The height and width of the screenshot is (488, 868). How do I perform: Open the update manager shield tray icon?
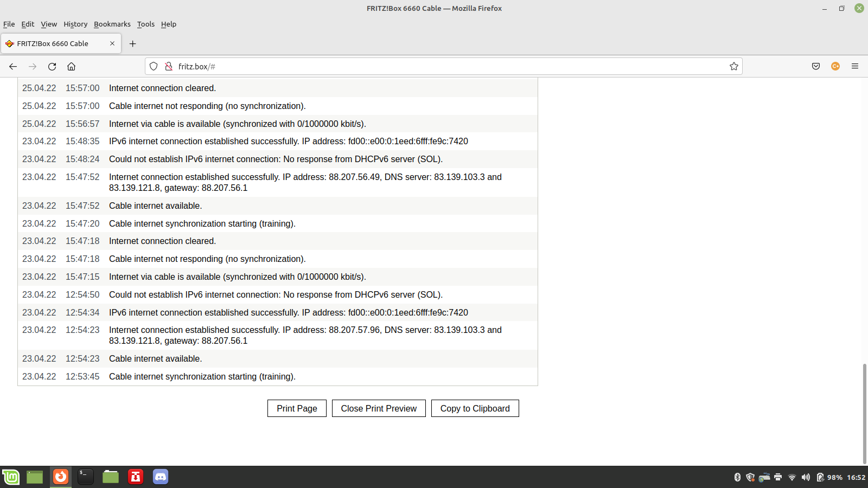[x=750, y=477]
